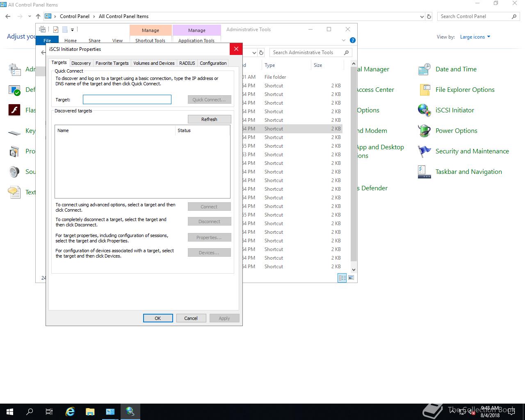Click the Default Programs icon in Control Panel

(x=14, y=89)
